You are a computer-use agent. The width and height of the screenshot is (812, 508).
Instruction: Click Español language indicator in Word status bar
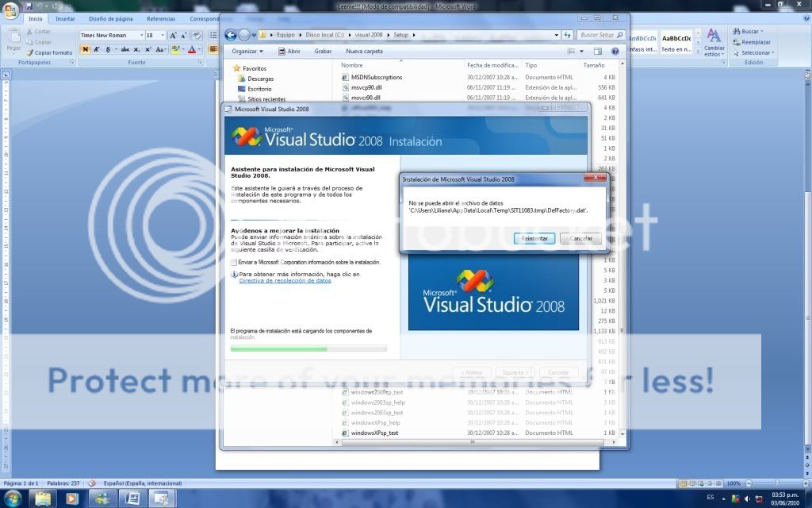click(143, 483)
